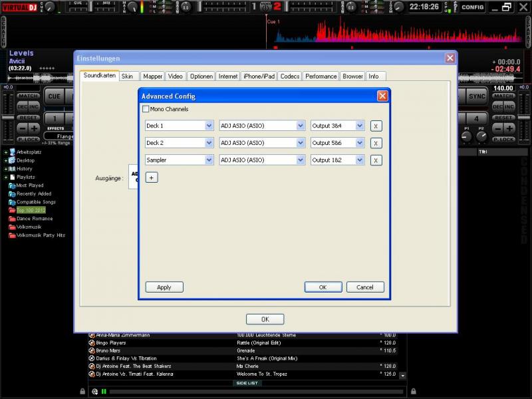Screen dimensions: 532x399
Task: Open the sound card dropdown in the Deck 1 row
Action: tap(262, 126)
